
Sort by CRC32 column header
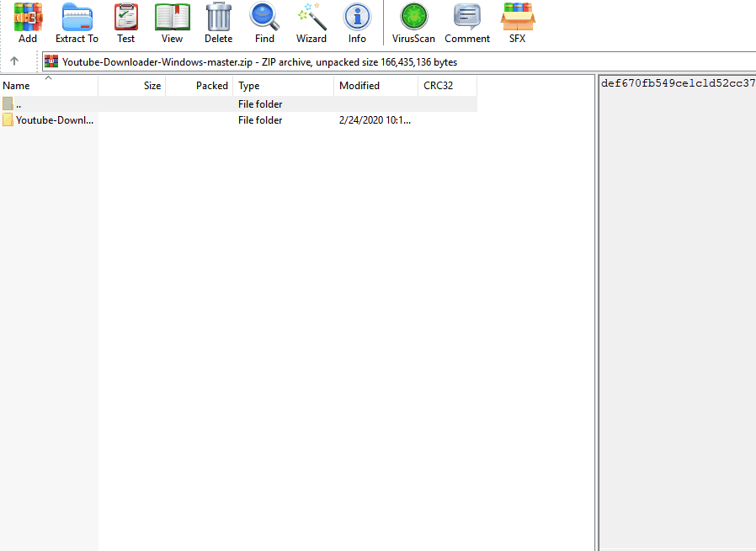tap(448, 86)
